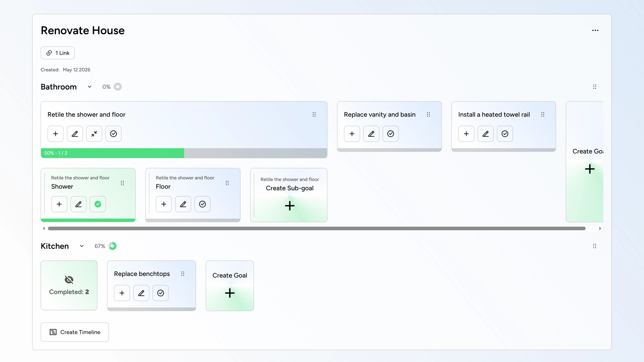Collapse sub-goals of Retile the shower and floor
The height and width of the screenshot is (362, 644).
94,134
